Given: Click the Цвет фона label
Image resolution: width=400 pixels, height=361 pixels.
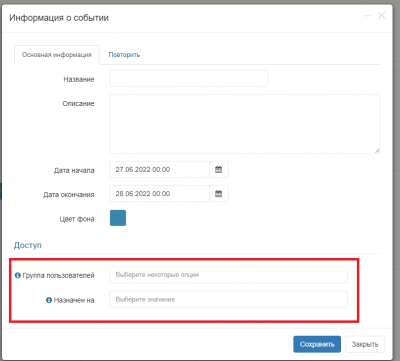Looking at the screenshot, I should click(x=77, y=219).
